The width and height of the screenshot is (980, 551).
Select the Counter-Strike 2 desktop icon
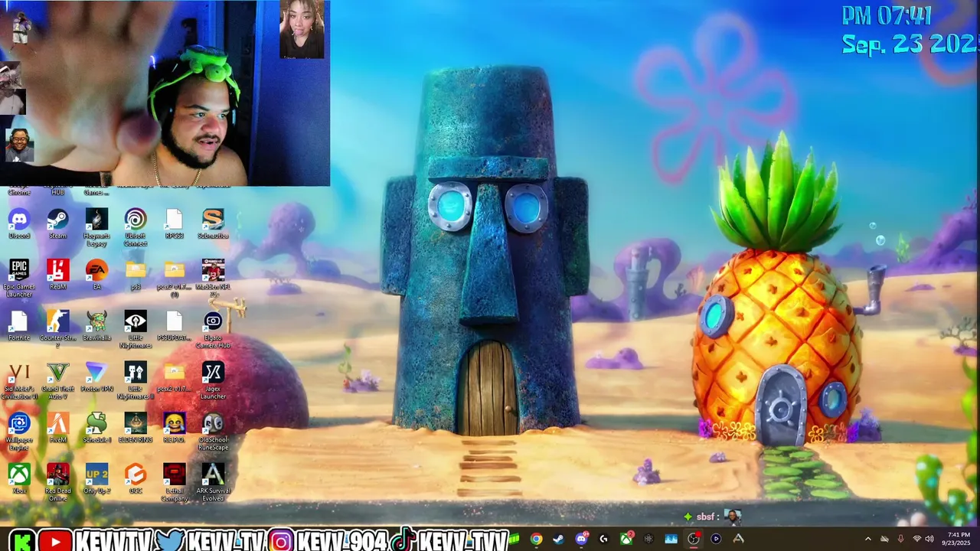coord(57,330)
